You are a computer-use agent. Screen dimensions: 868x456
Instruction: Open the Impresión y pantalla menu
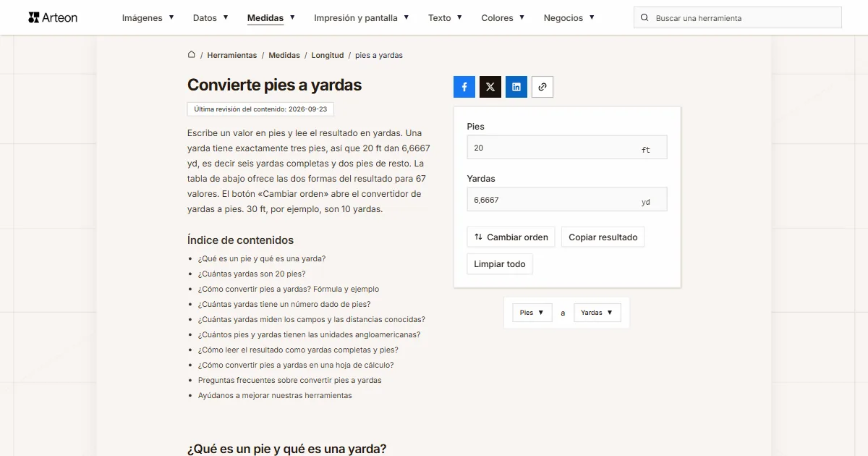point(362,17)
